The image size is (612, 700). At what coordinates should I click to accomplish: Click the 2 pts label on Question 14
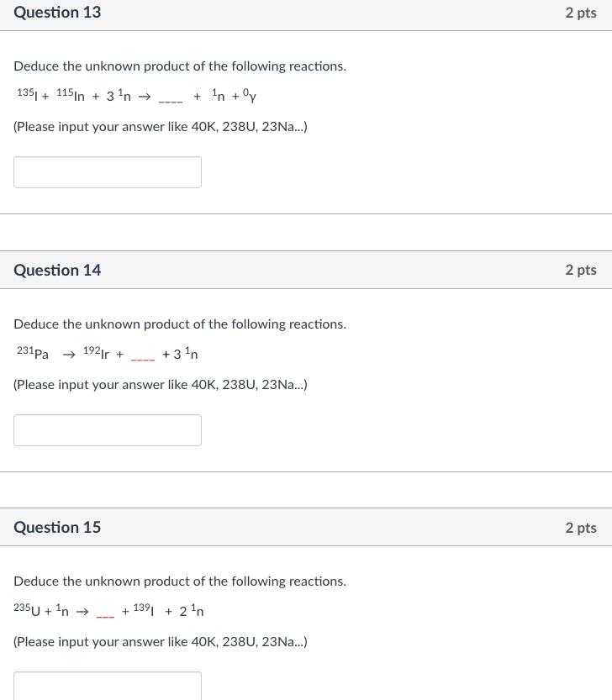(581, 270)
